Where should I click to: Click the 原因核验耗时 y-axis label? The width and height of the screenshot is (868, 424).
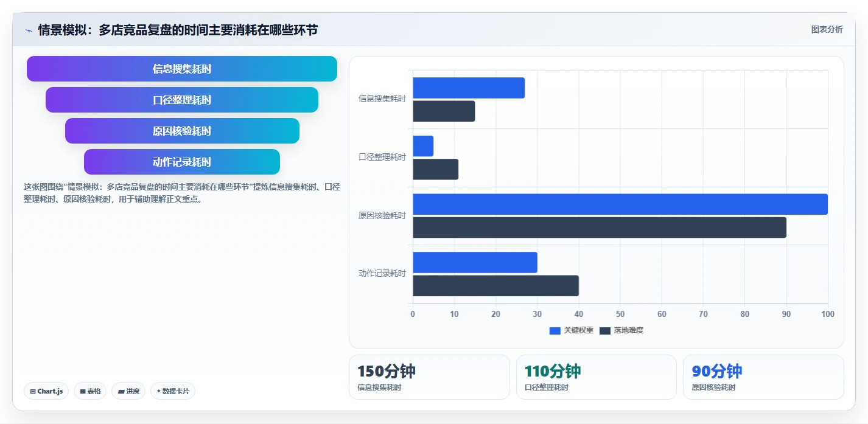coord(382,215)
